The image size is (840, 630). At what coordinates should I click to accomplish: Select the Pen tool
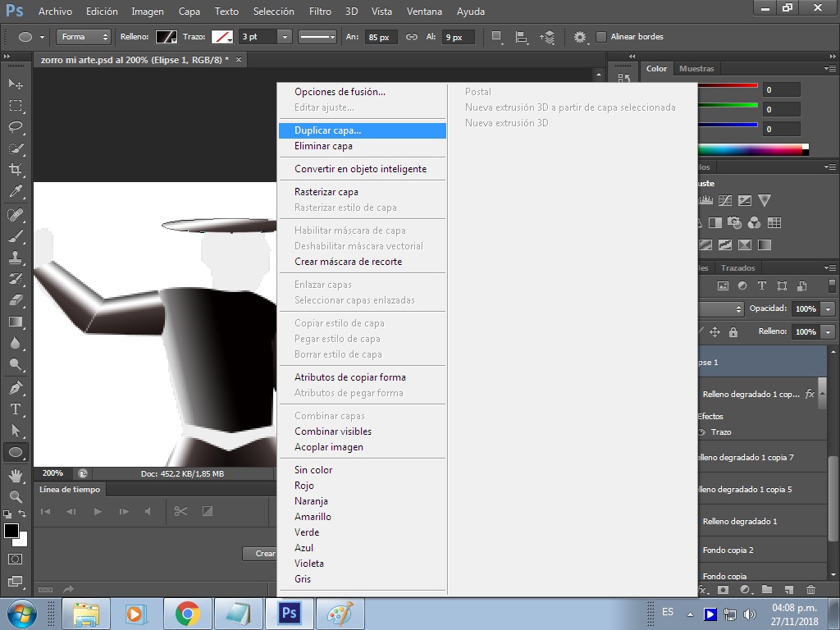coord(16,387)
